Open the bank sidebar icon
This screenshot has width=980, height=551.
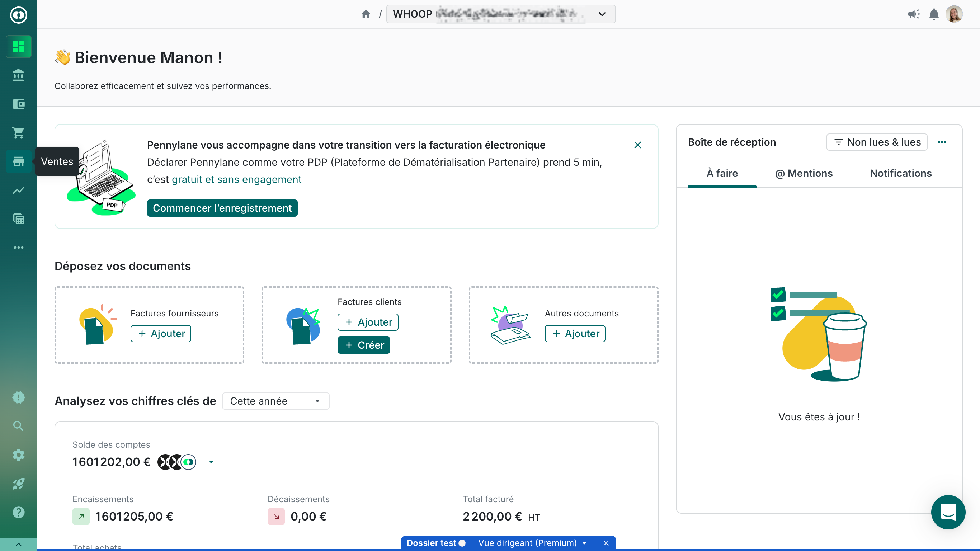tap(18, 75)
